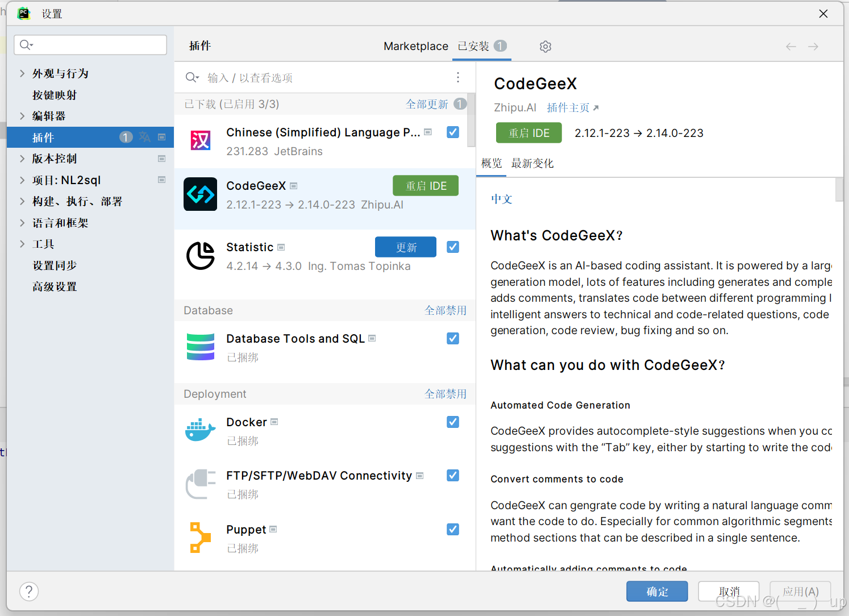
Task: Click marker icon beside Statistic name
Action: (281, 247)
